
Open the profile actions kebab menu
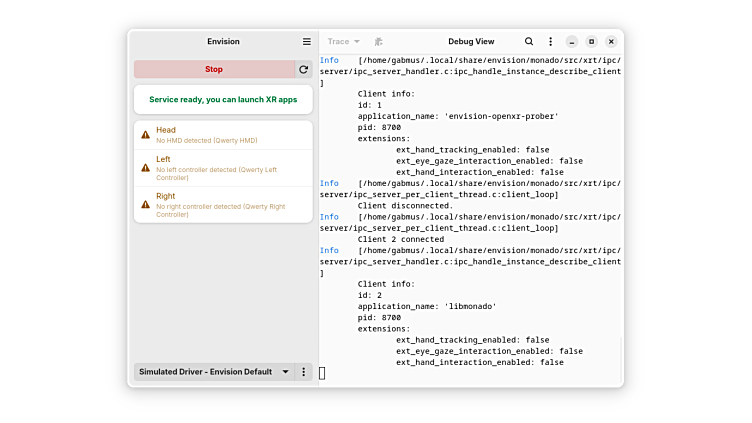coord(304,372)
